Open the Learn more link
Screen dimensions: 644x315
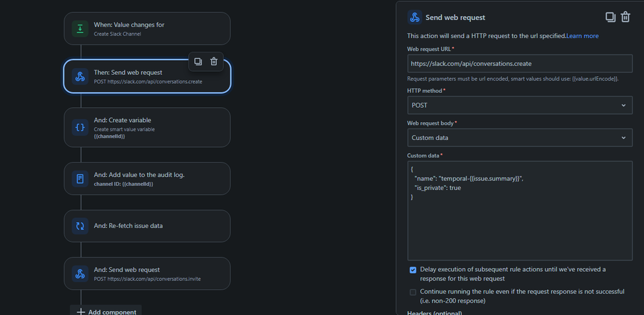tap(583, 36)
